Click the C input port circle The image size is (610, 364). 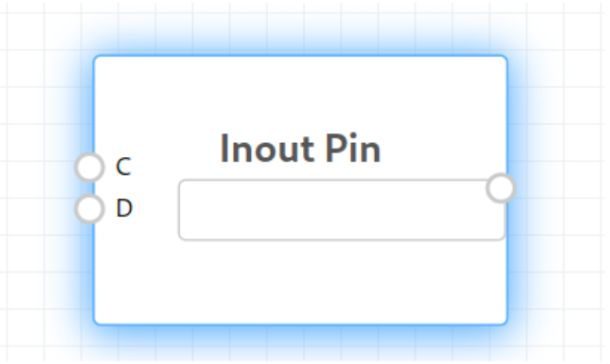(x=90, y=167)
